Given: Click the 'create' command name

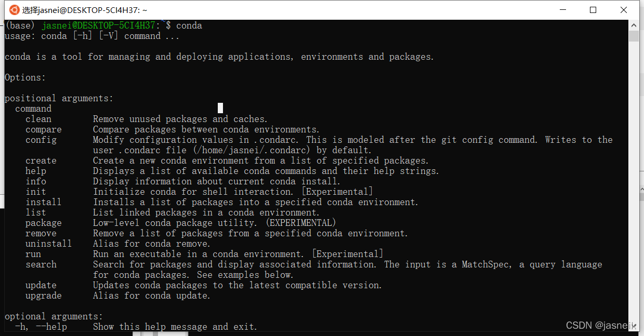Looking at the screenshot, I should click(41, 160).
